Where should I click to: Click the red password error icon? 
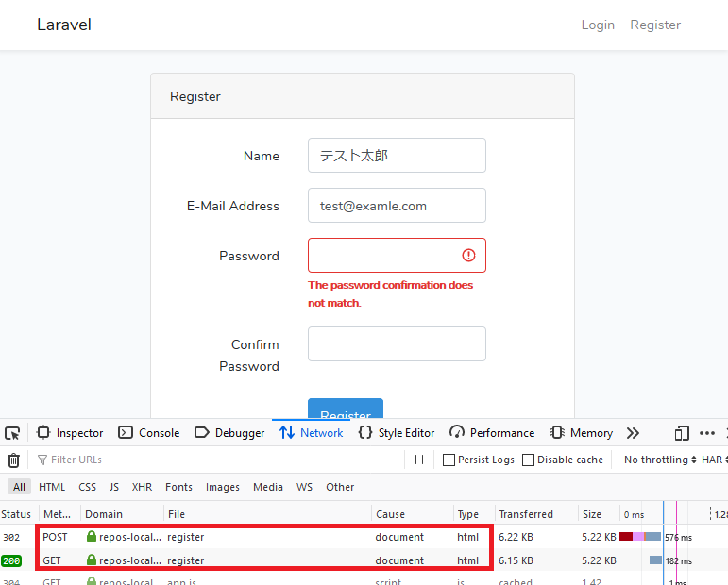468,256
